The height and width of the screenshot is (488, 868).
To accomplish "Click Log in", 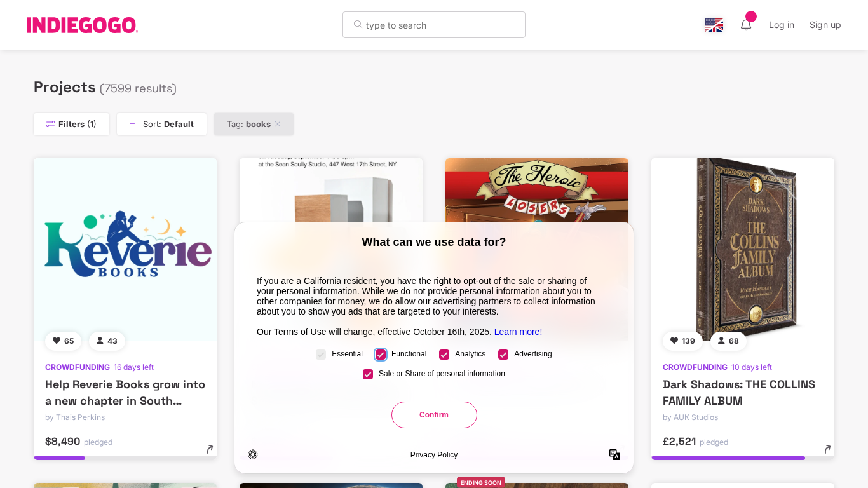I will pos(782,25).
